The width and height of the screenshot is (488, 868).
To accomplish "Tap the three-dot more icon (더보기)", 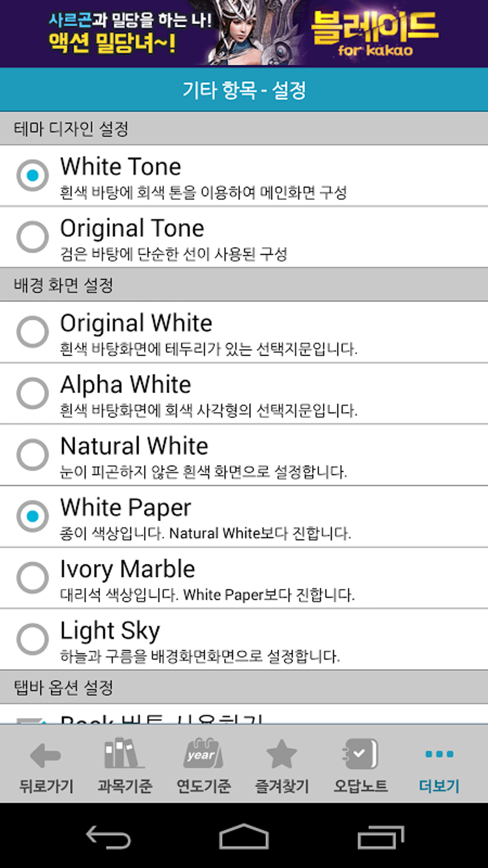I will tap(439, 755).
